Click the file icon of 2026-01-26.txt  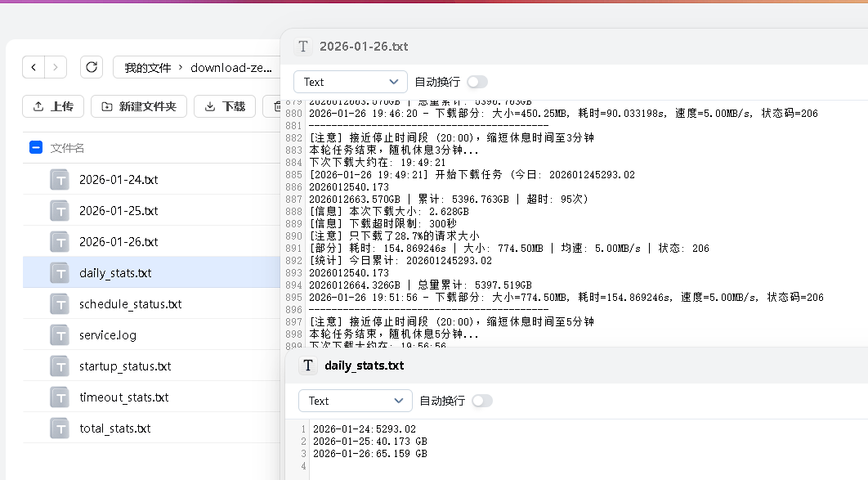pos(60,242)
